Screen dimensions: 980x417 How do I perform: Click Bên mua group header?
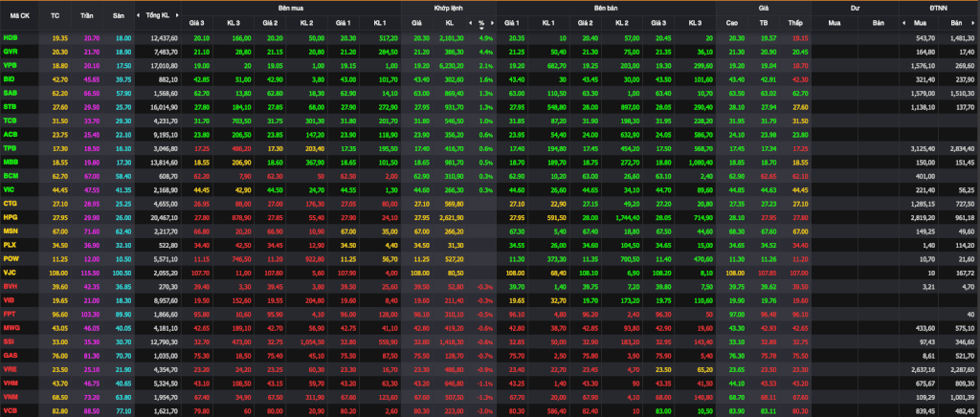coord(291,8)
